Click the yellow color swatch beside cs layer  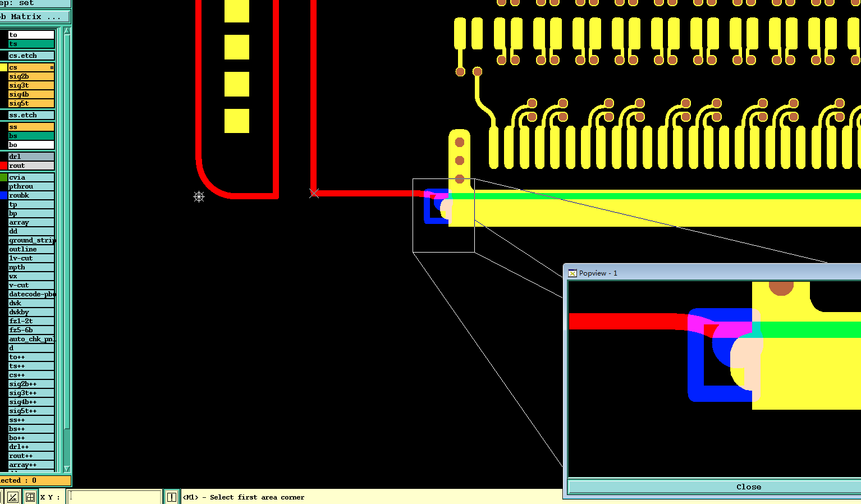3,67
